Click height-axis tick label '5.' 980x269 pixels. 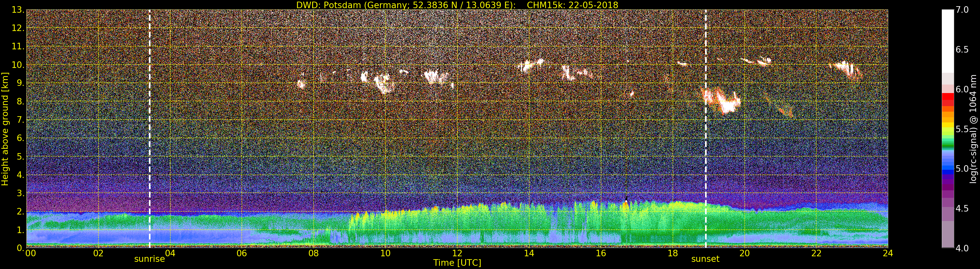tap(21, 156)
